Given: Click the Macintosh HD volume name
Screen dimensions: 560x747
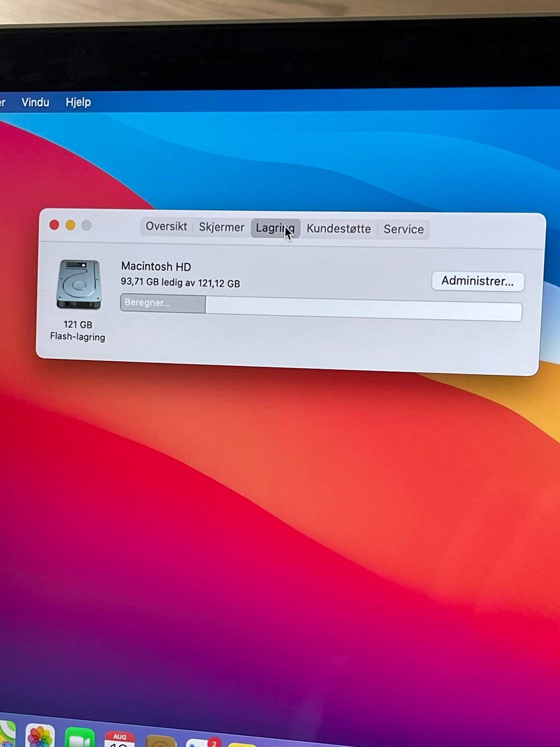Looking at the screenshot, I should pos(156,267).
